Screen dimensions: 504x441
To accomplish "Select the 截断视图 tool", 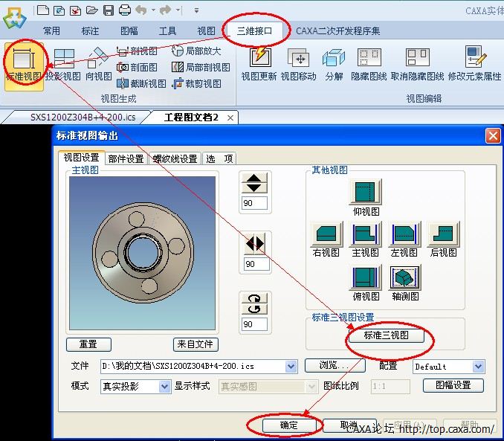I will [141, 83].
